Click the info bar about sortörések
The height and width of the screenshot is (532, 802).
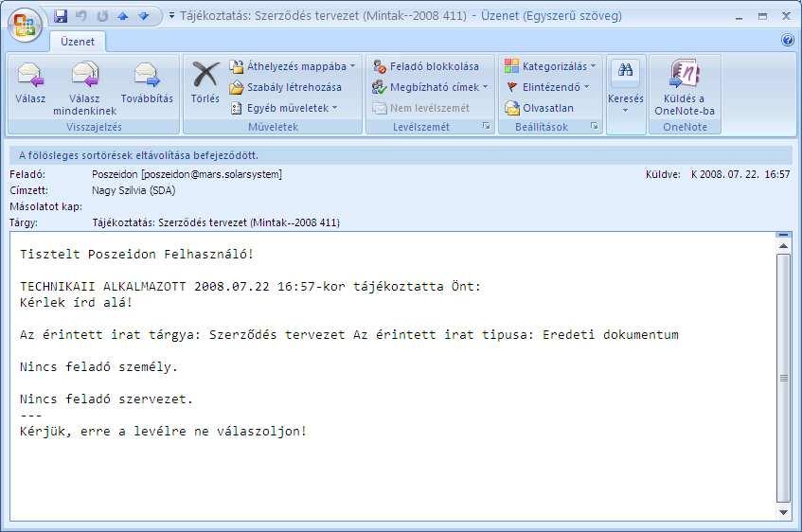tap(401, 155)
